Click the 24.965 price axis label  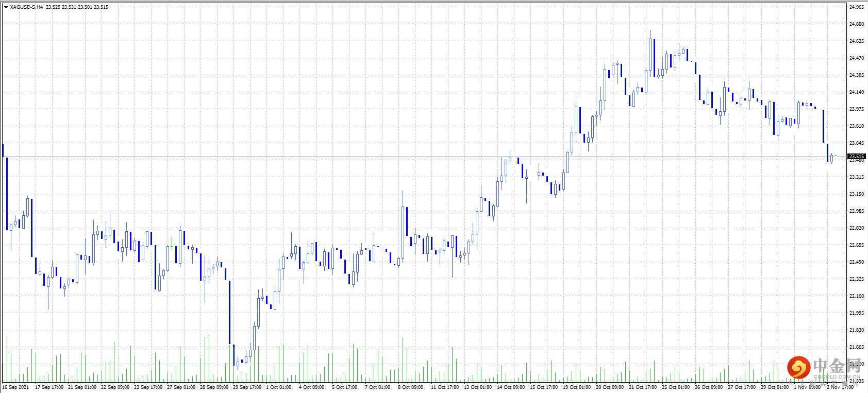(x=856, y=7)
